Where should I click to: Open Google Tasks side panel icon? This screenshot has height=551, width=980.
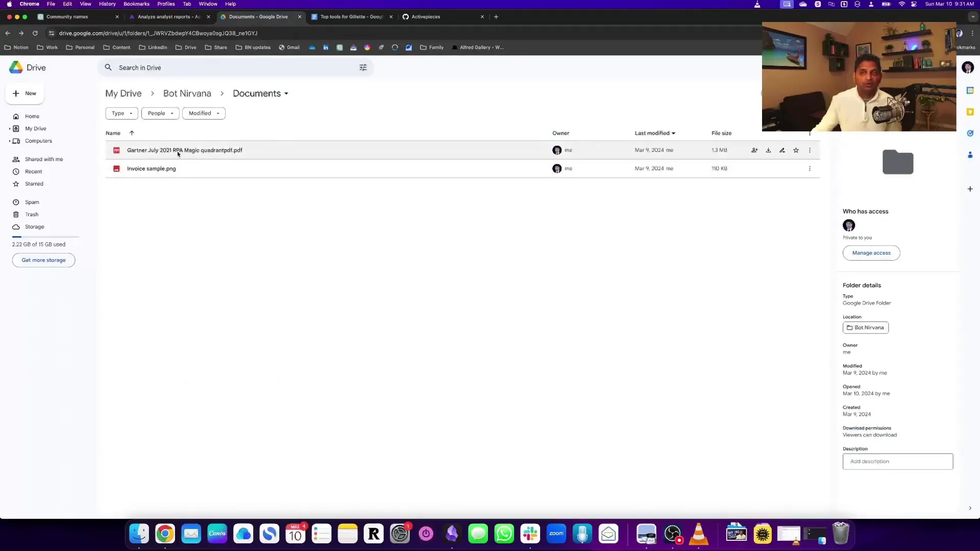970,133
